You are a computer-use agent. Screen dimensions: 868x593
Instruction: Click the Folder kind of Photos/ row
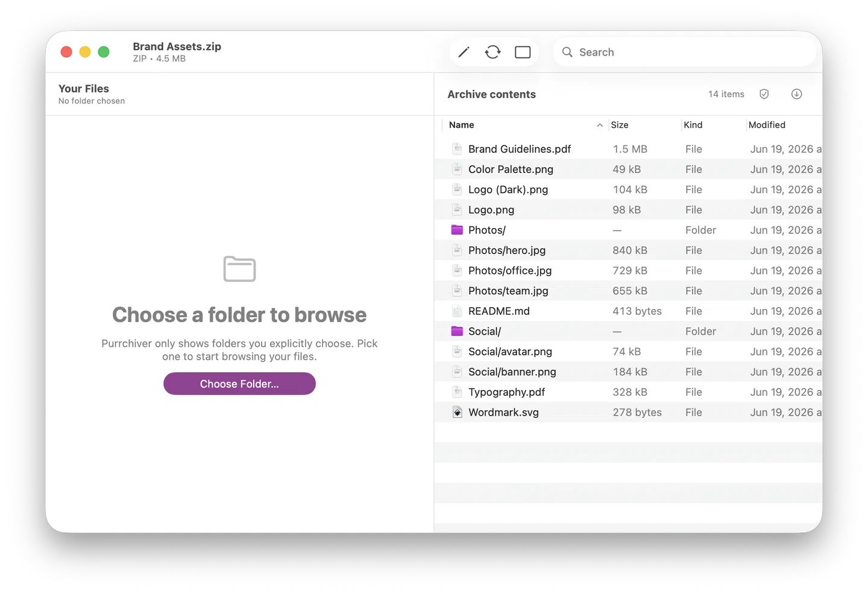point(700,230)
